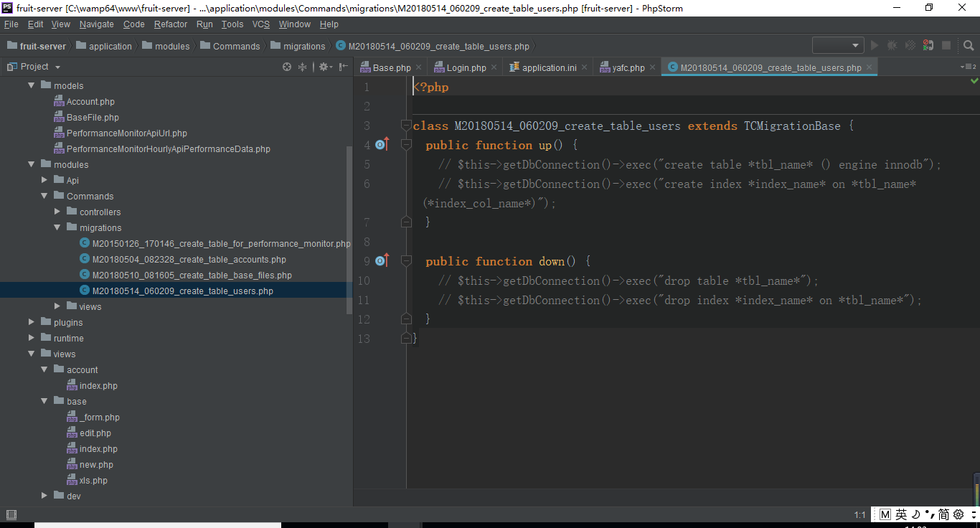
Task: Close the Base.php tab
Action: coord(420,67)
